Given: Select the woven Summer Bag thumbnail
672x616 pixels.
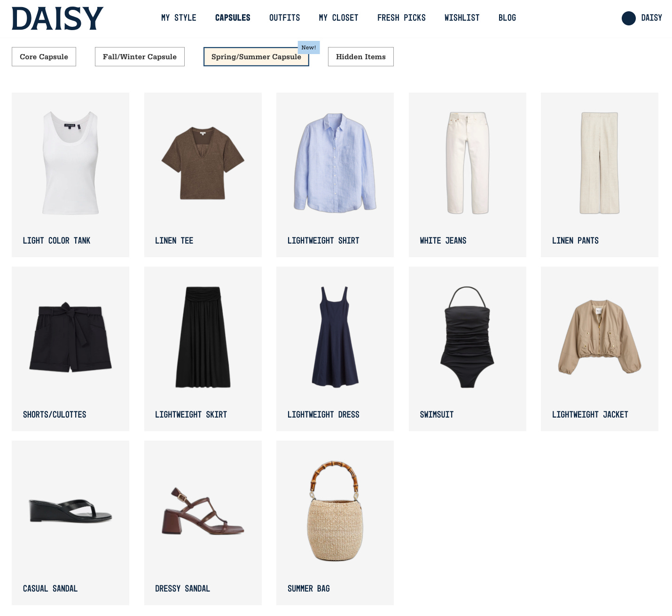Looking at the screenshot, I should 335,511.
